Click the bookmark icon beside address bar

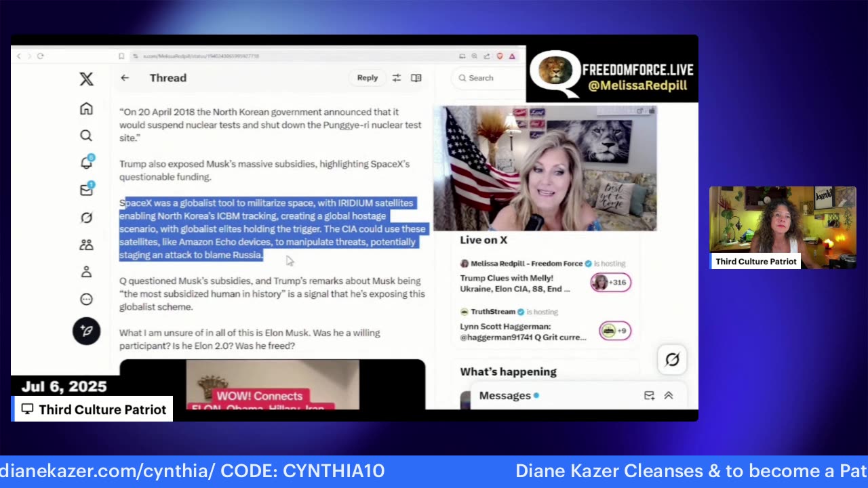point(121,56)
